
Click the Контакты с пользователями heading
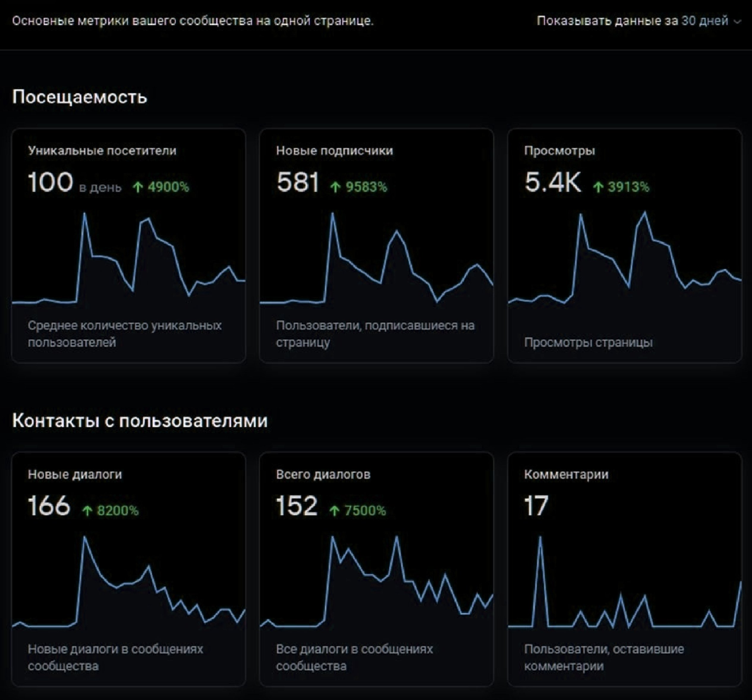click(140, 421)
